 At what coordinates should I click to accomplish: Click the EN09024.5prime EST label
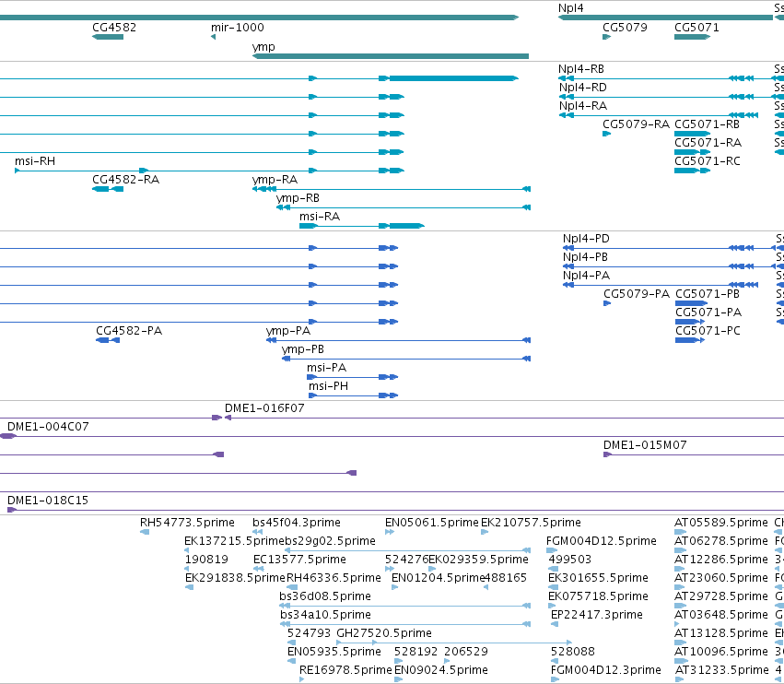[441, 670]
